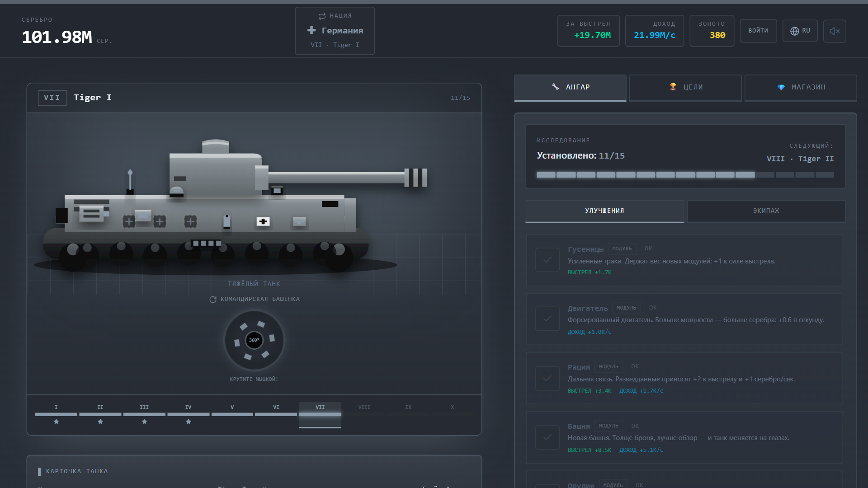This screenshot has width=868, height=488.
Task: Click the radio antenna on the hull
Action: [x=130, y=182]
